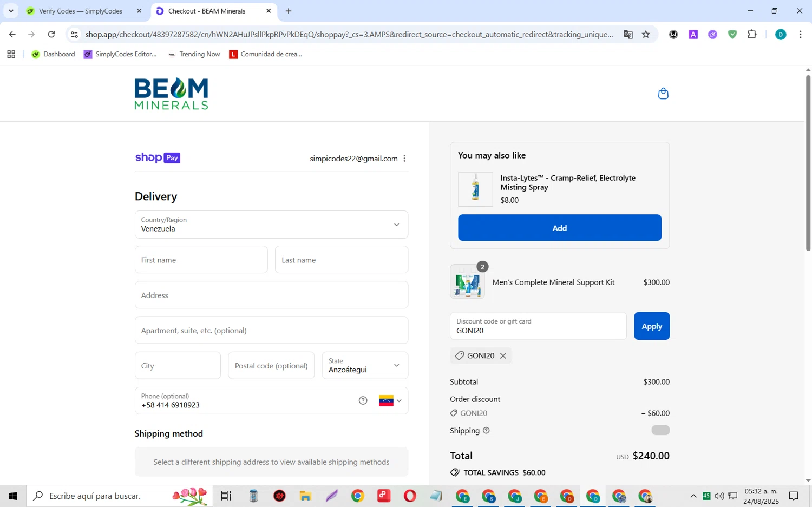
Task: Open the notifications center icon
Action: 794,496
